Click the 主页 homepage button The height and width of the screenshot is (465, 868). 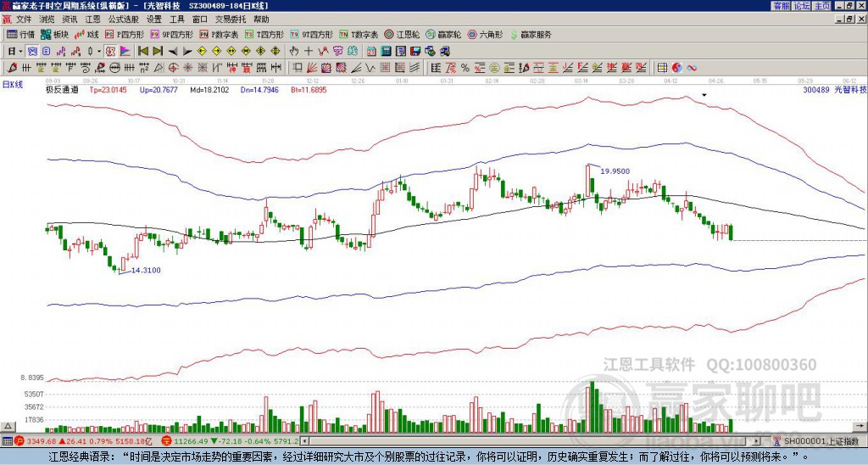(822, 6)
